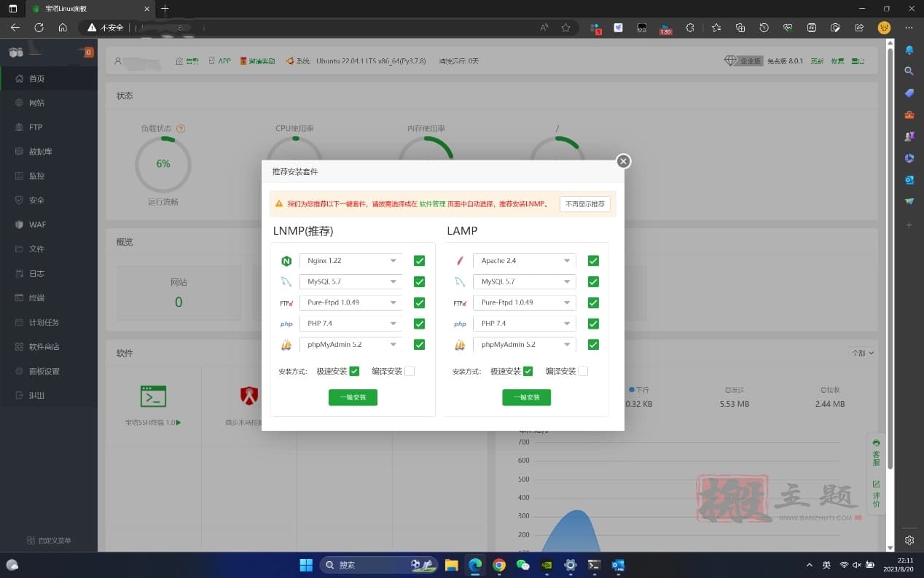Open the 软件管理 link in the notice
This screenshot has height=578, width=924.
432,204
